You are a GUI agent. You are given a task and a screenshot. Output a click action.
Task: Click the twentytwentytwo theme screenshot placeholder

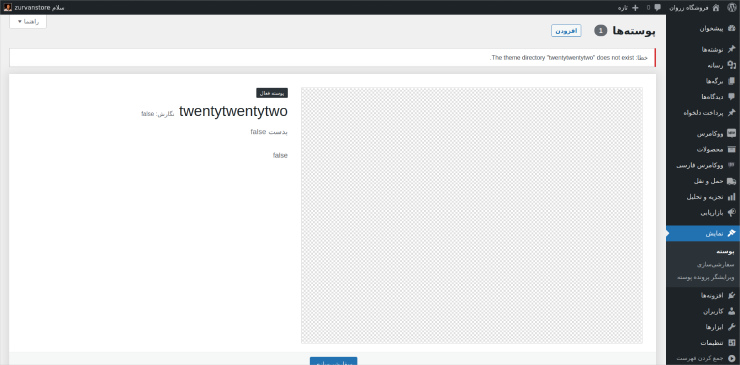tap(472, 215)
